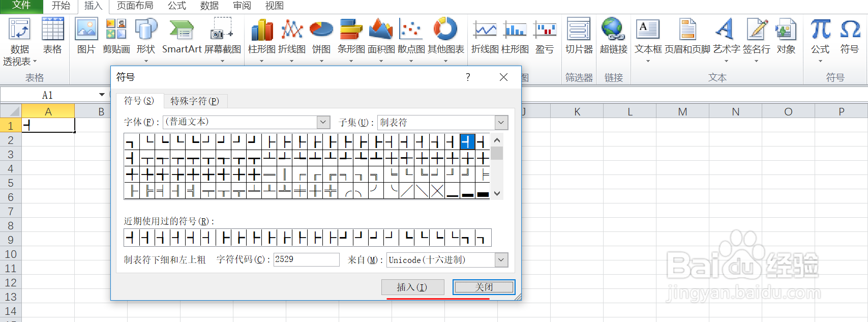Viewport: 868px width, 322px height.
Task: Insert an 对象 object
Action: coord(786,36)
